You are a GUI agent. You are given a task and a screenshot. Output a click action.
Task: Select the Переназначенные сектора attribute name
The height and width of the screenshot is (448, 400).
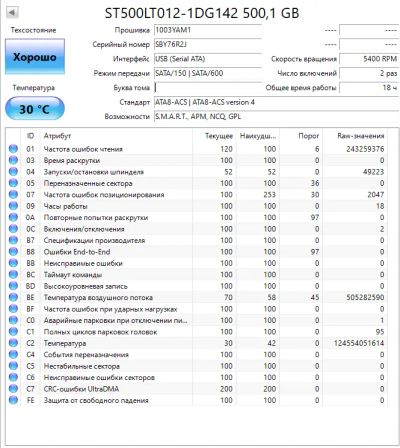pyautogui.click(x=88, y=183)
